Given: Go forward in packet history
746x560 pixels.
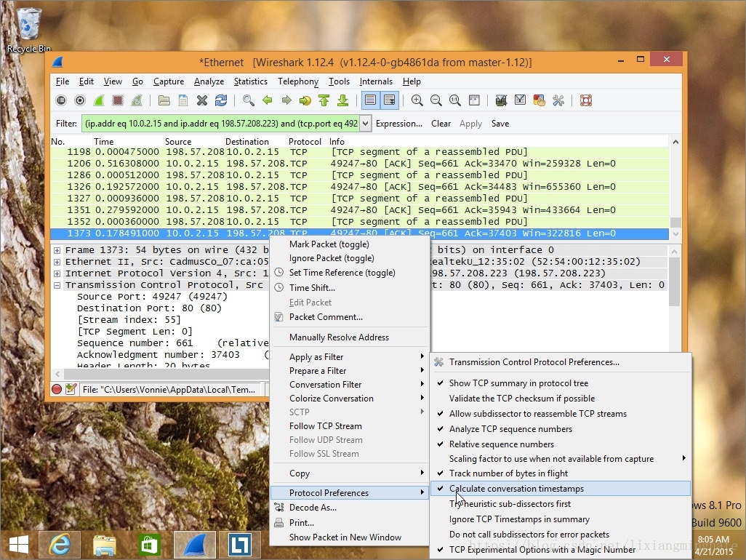Looking at the screenshot, I should tap(286, 100).
